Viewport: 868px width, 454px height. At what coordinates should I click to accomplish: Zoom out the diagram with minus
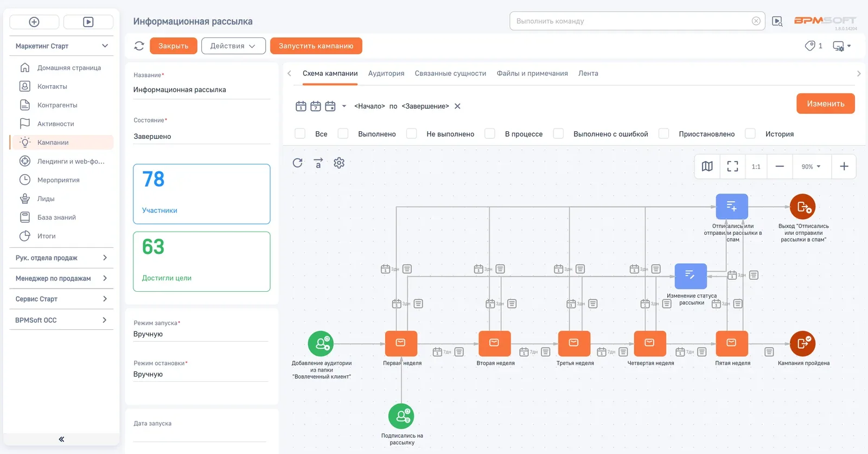(780, 167)
